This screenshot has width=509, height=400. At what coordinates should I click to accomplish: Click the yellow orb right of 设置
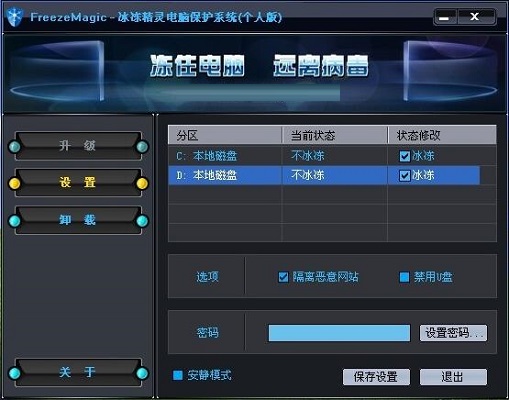142,183
